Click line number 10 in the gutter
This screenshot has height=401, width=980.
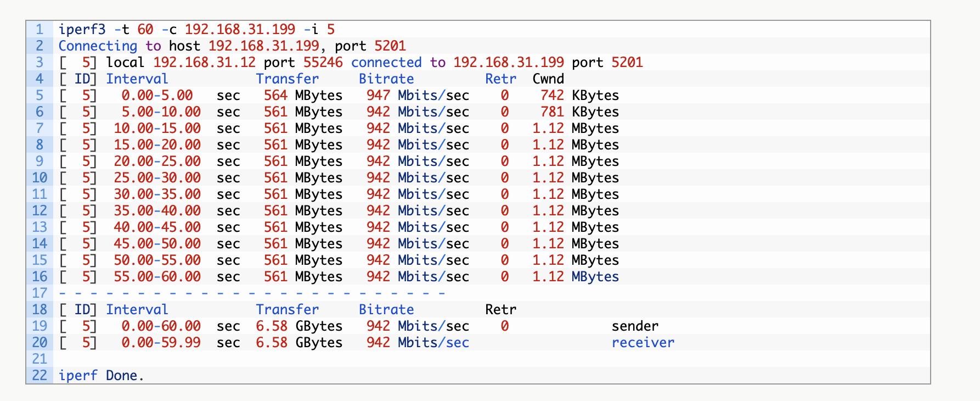(x=40, y=178)
